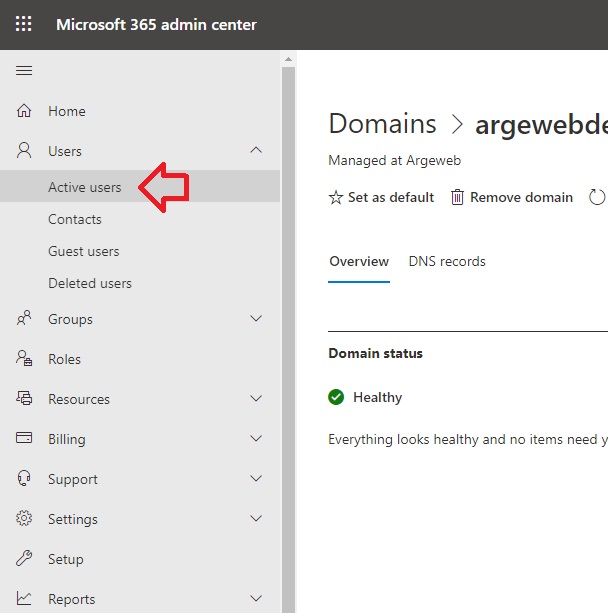Click the refresh circular arrow icon
608x613 pixels.
(x=597, y=197)
